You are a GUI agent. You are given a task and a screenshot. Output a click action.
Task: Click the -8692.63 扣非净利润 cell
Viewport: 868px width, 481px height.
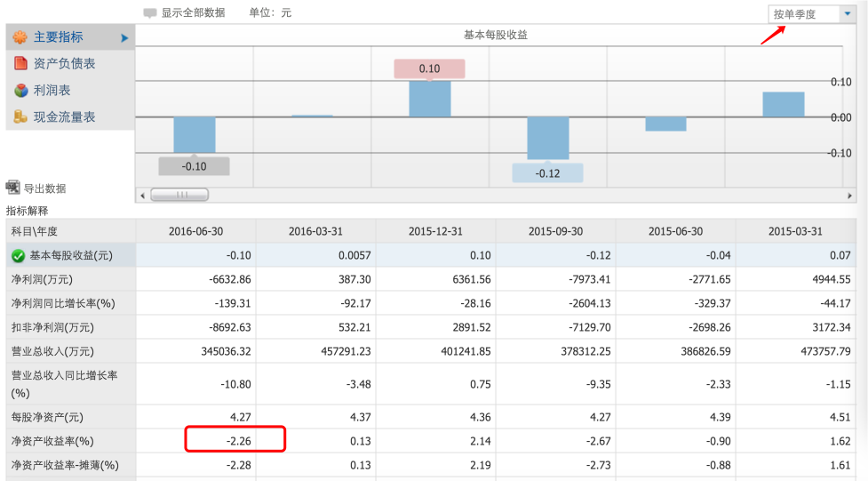196,327
